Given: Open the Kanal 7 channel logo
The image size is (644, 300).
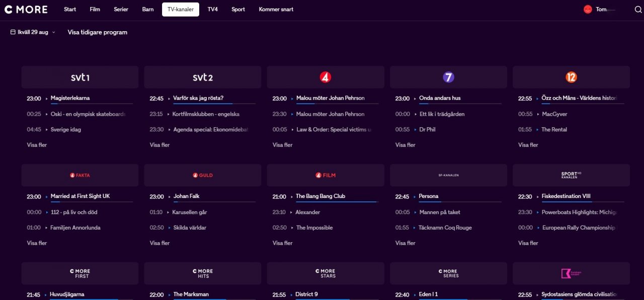Looking at the screenshot, I should (448, 77).
